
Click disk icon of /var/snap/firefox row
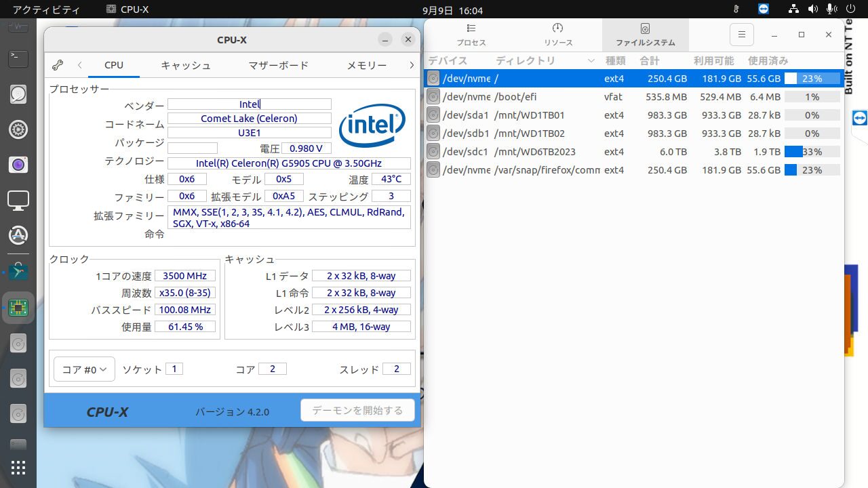(x=433, y=170)
